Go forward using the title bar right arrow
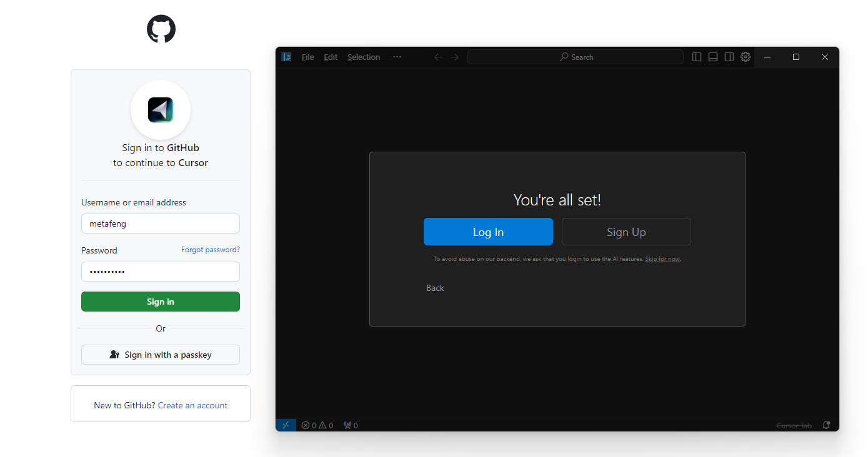This screenshot has height=457, width=868. click(455, 57)
